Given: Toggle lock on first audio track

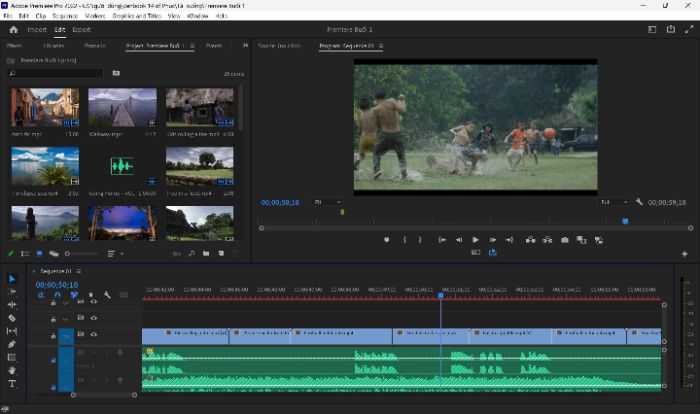Looking at the screenshot, I should tap(54, 360).
